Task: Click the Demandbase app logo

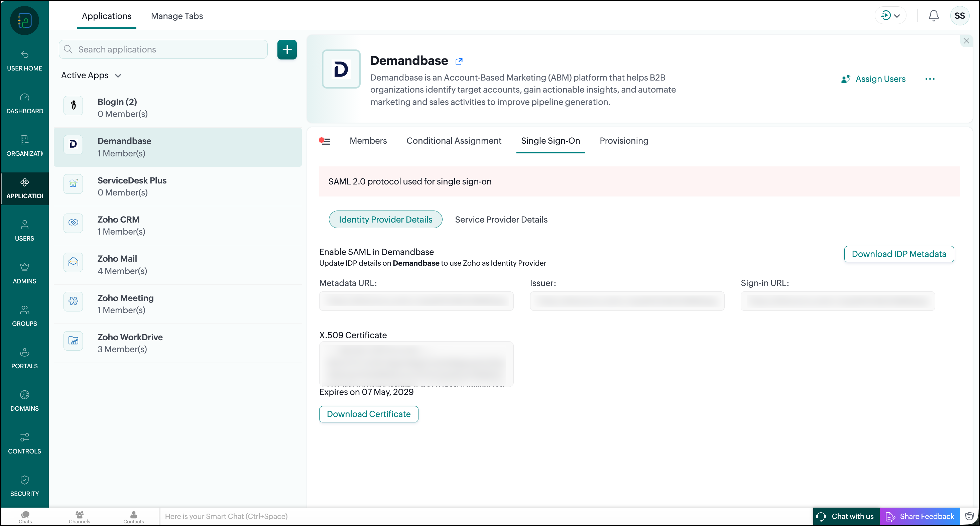Action: [341, 69]
